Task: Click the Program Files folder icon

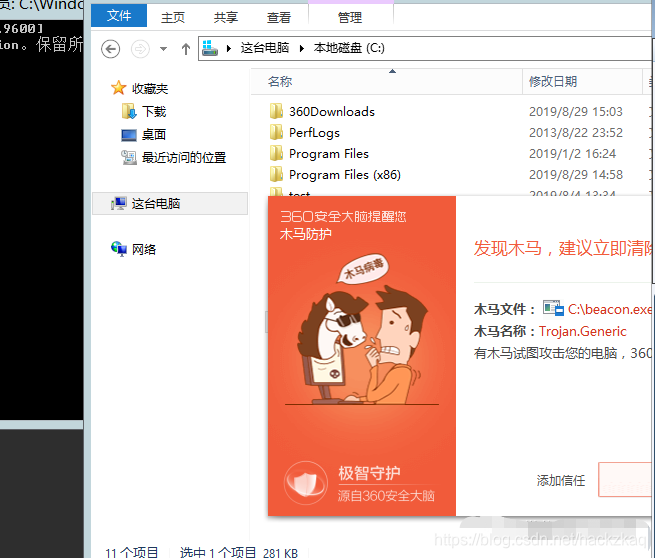Action: pos(276,153)
